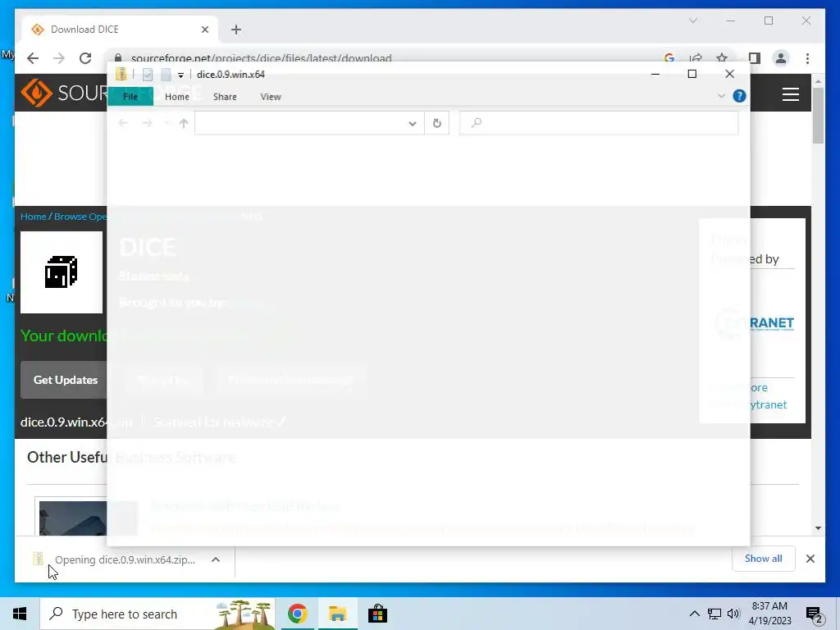
Task: Open the notification center icon
Action: [x=814, y=614]
